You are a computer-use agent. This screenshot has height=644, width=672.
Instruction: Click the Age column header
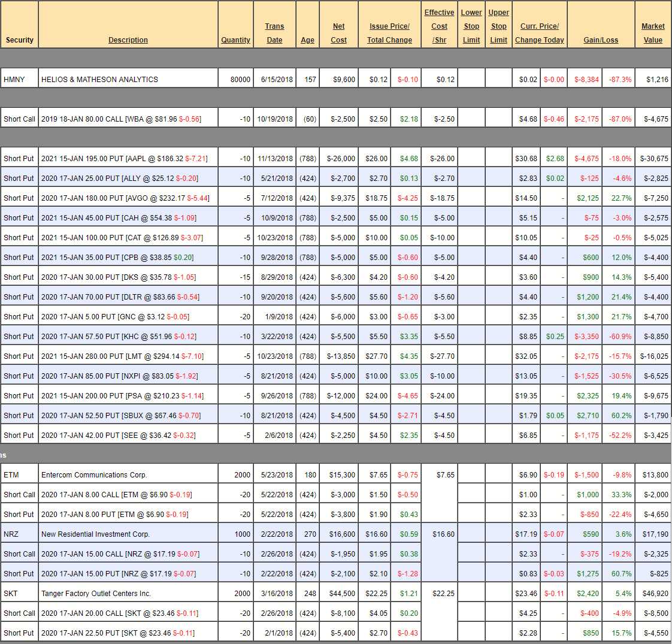point(307,40)
